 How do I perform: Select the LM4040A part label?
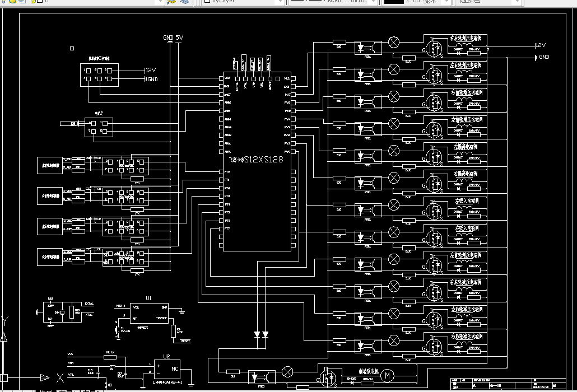click(x=167, y=382)
